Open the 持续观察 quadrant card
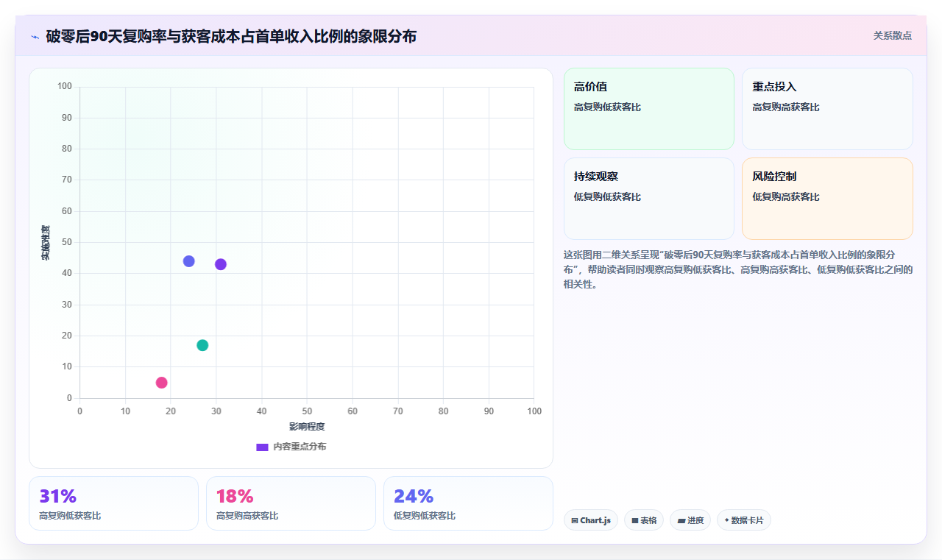 click(649, 199)
